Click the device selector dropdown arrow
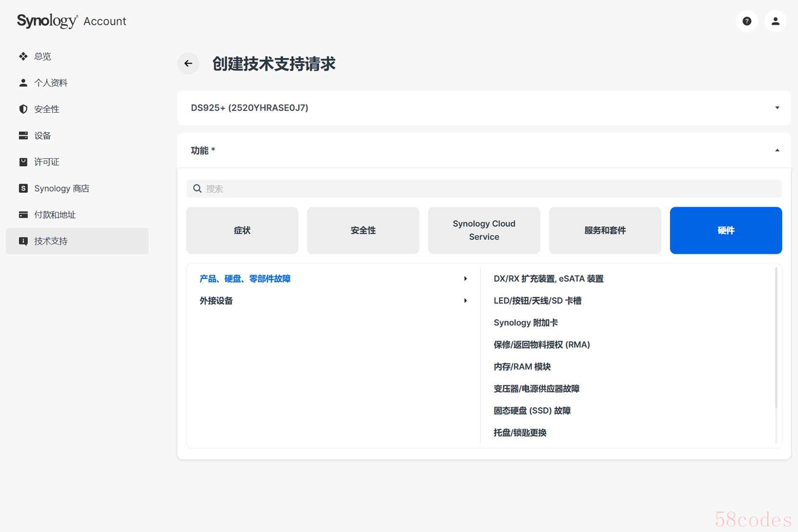The width and height of the screenshot is (798, 532). 777,108
